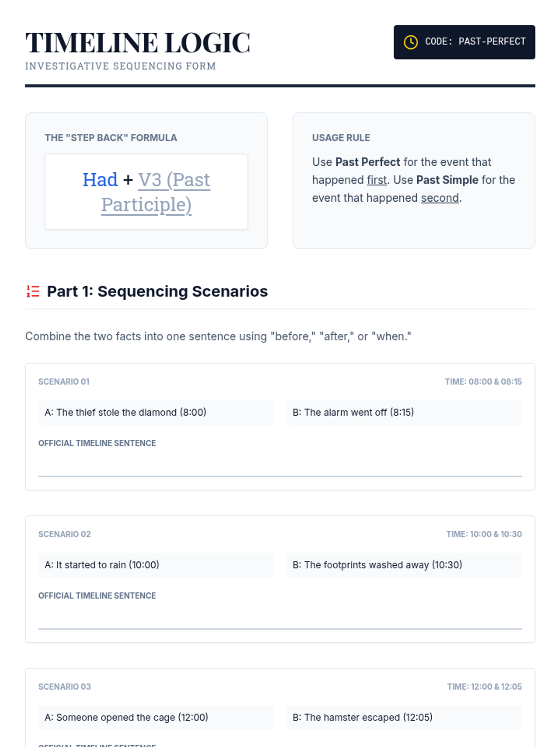Viewport: 560px width, 747px height.
Task: Select fact B: The footprints washed away
Action: point(404,565)
